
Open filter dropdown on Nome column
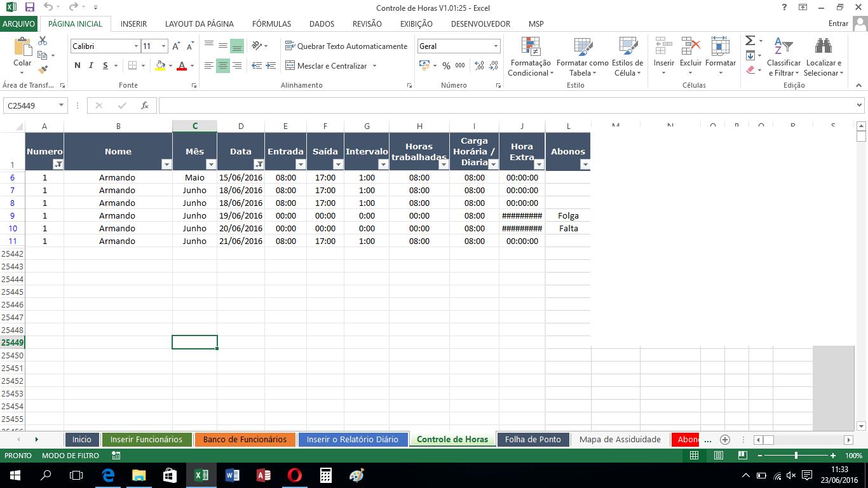[x=166, y=165]
